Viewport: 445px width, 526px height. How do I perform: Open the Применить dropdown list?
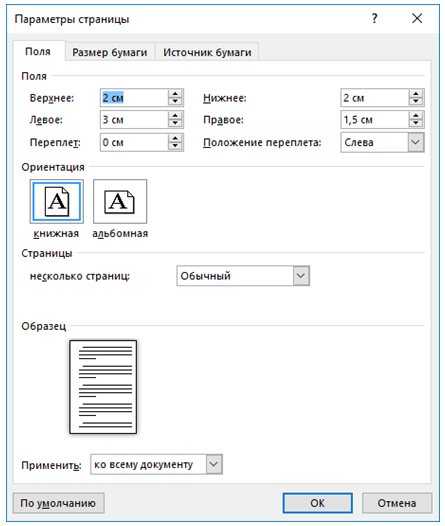click(x=214, y=464)
